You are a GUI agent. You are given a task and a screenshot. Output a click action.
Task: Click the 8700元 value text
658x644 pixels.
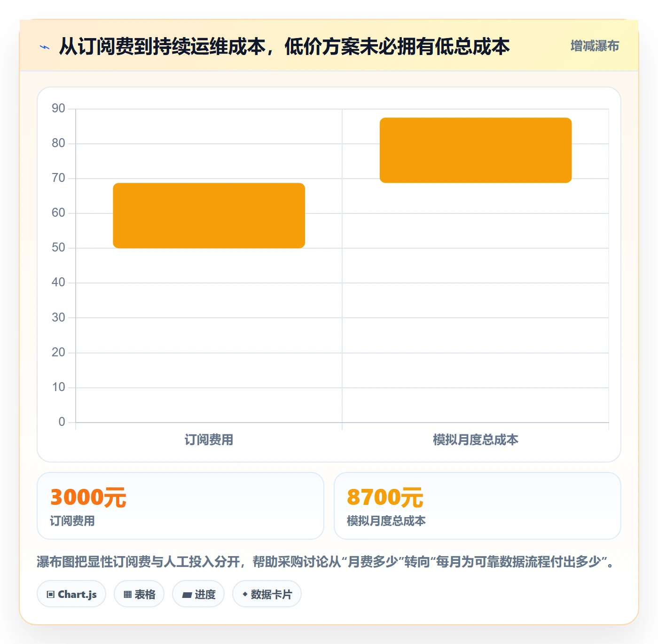[385, 497]
